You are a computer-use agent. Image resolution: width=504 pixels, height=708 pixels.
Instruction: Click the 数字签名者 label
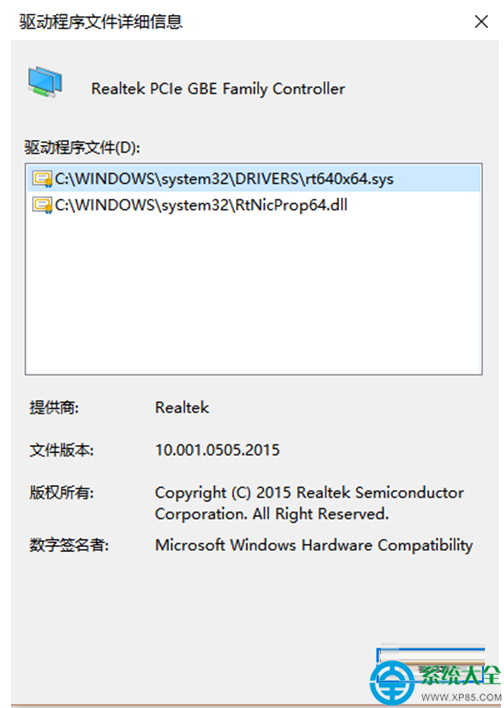pyautogui.click(x=70, y=545)
